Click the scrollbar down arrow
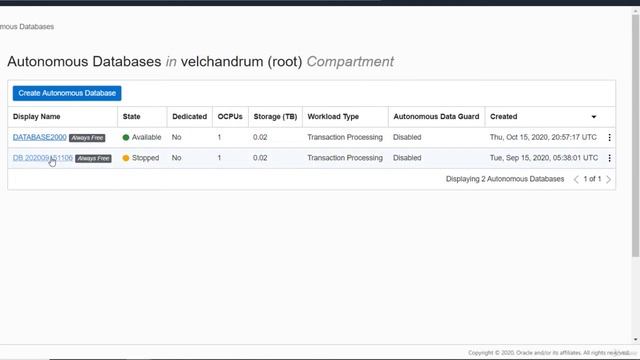Image resolution: width=640 pixels, height=360 pixels. [636, 340]
